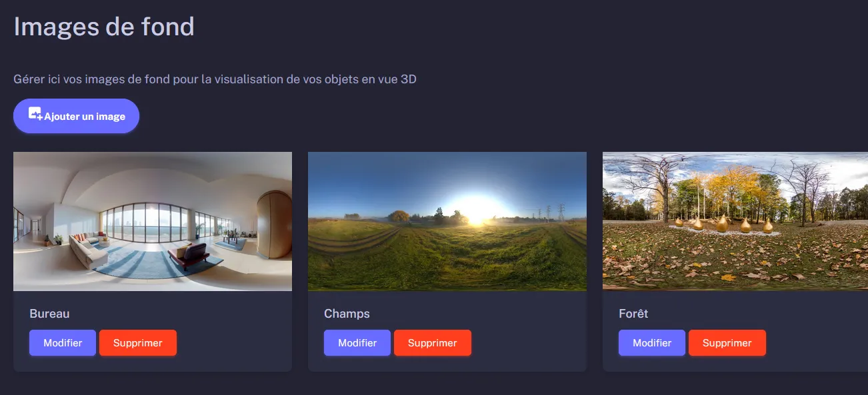Click the Bureau card title
The height and width of the screenshot is (395, 868).
(x=49, y=313)
